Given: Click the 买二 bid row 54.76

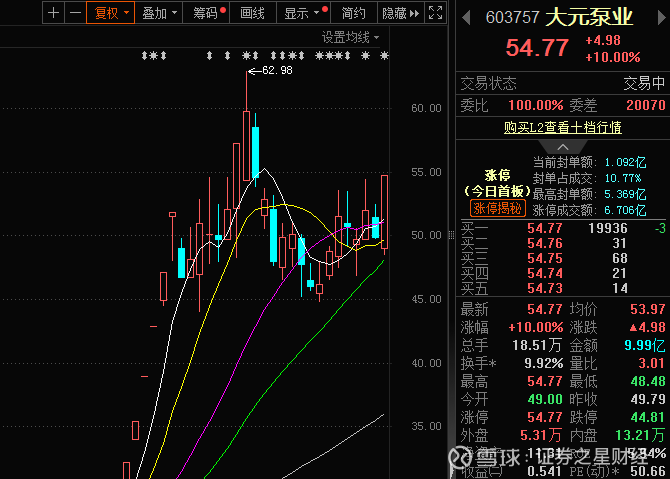Looking at the screenshot, I should pos(563,243).
